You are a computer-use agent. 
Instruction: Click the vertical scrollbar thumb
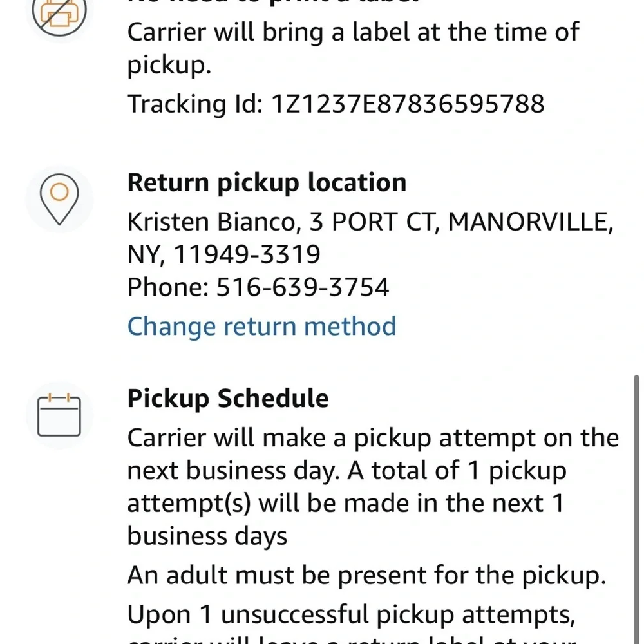point(637,509)
